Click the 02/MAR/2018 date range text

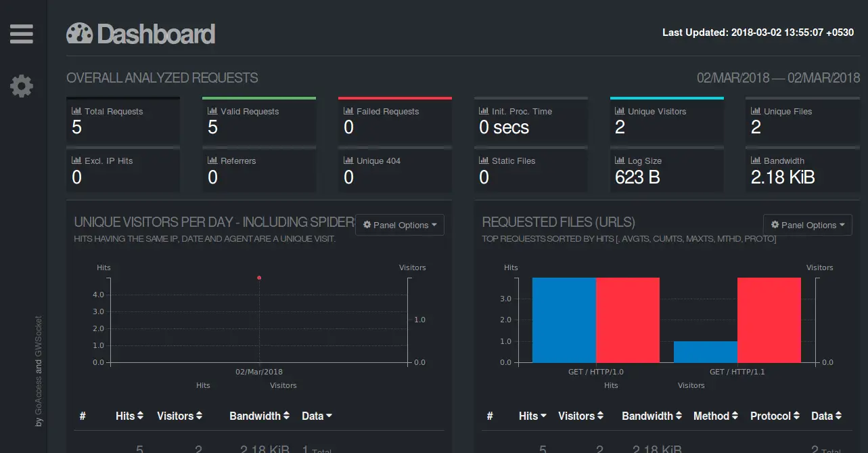(x=779, y=78)
